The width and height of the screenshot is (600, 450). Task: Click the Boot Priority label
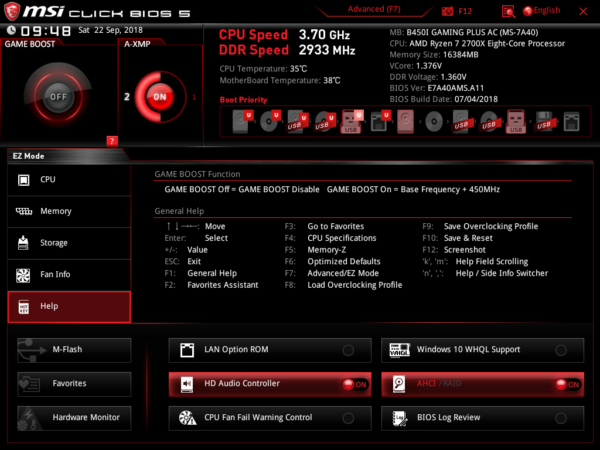(243, 100)
